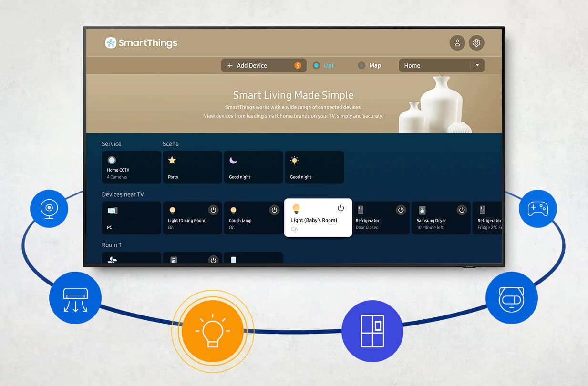Toggle the Refrigerator power button
The height and width of the screenshot is (386, 588).
point(401,210)
